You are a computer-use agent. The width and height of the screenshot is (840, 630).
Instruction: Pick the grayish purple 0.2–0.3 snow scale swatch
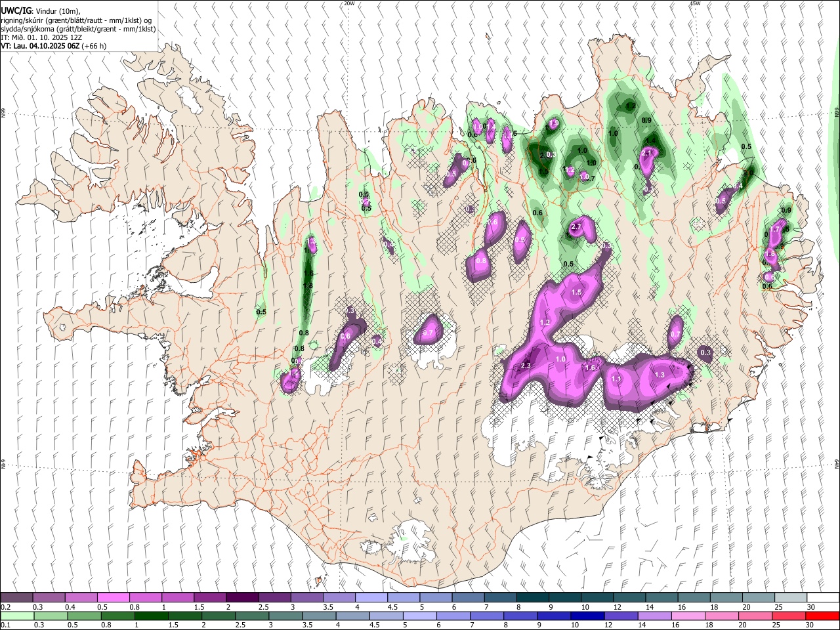click(x=16, y=597)
